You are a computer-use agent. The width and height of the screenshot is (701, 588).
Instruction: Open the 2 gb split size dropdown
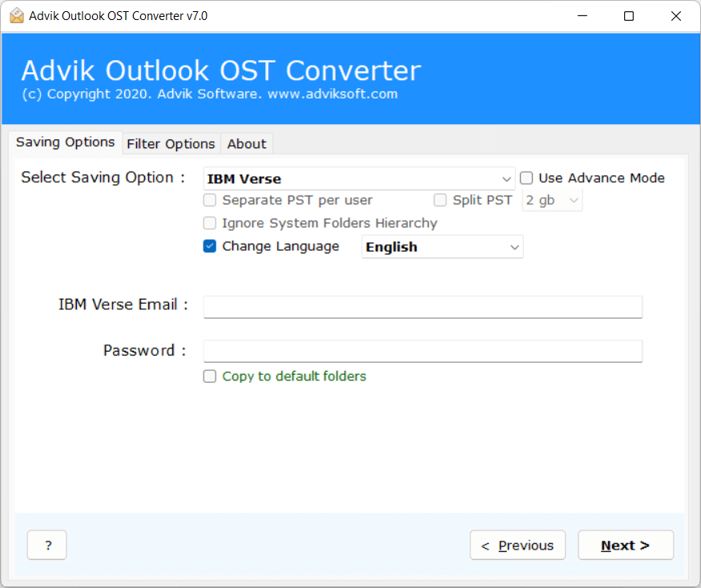click(x=552, y=200)
